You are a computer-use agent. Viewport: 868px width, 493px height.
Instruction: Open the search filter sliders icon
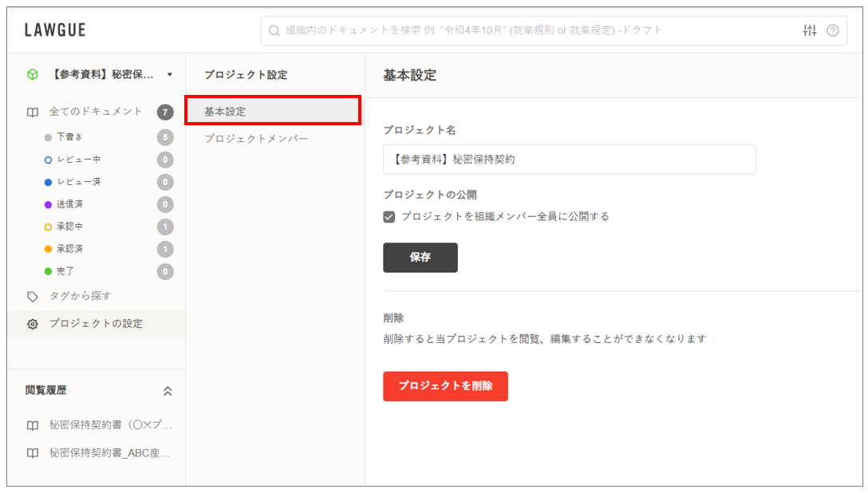tap(809, 31)
